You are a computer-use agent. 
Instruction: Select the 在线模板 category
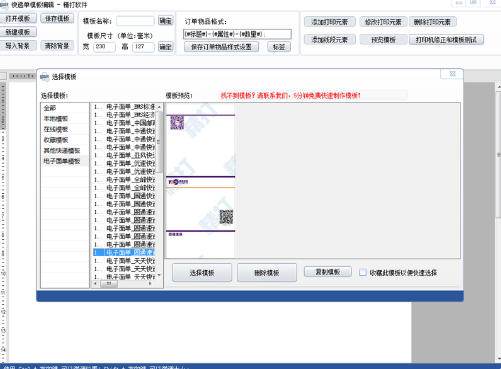(x=65, y=129)
